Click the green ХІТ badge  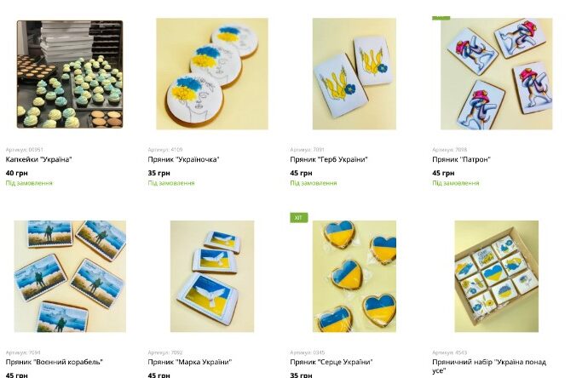[299, 218]
